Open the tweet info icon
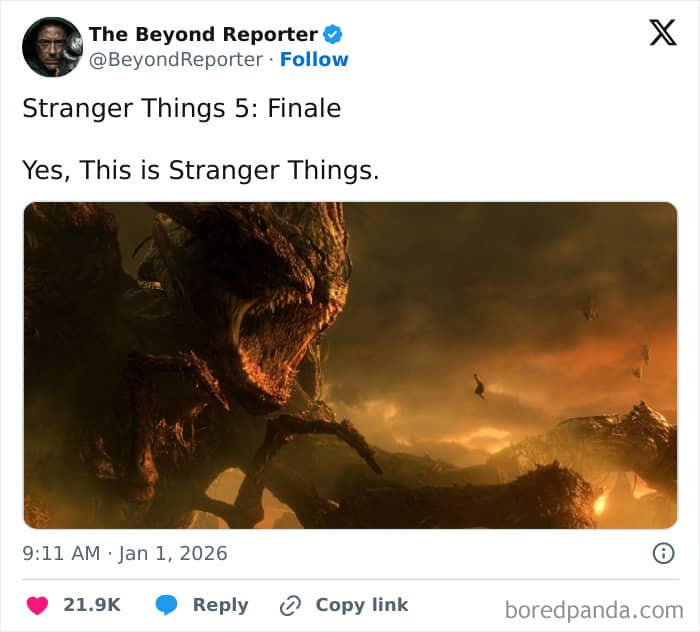This screenshot has width=700, height=632. click(661, 553)
